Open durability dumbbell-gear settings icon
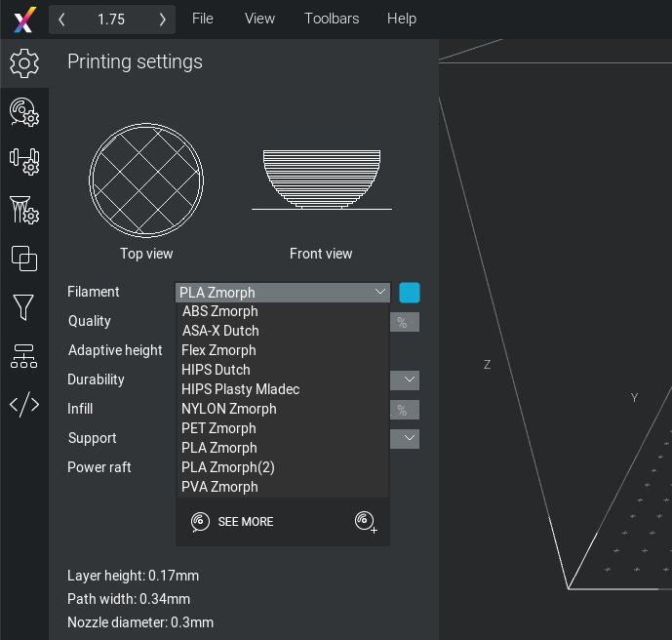The width and height of the screenshot is (672, 640). point(24,162)
